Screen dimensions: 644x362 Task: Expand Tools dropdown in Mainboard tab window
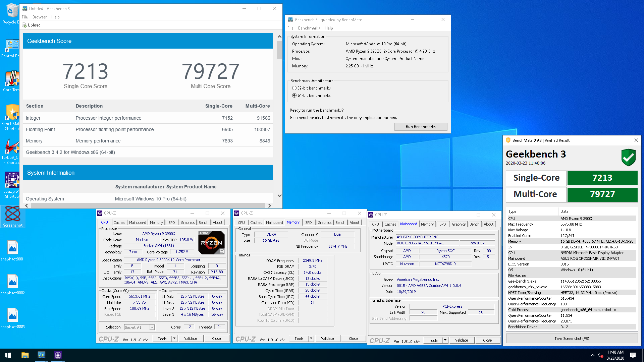[445, 340]
